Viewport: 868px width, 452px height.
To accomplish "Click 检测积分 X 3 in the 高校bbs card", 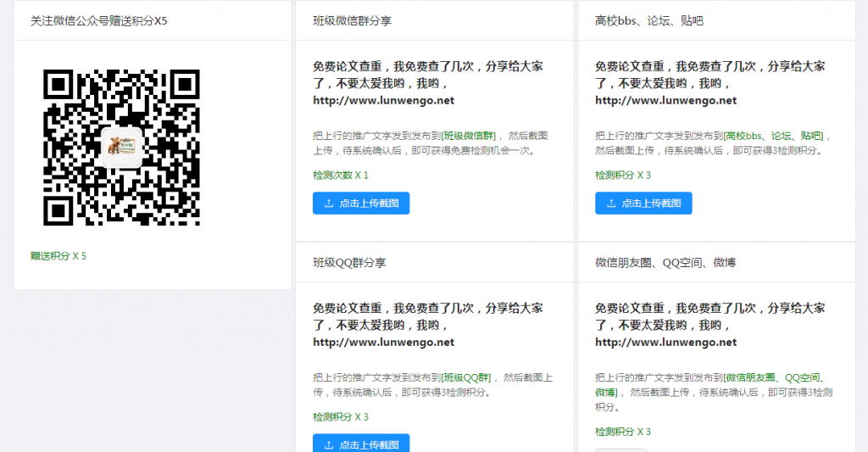I will click(x=623, y=175).
